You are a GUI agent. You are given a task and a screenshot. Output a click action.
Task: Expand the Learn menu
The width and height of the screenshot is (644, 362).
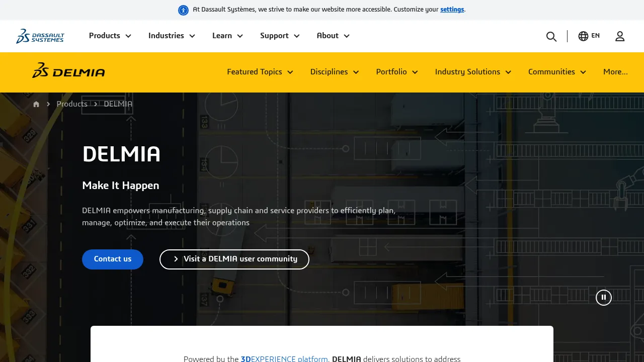click(227, 36)
